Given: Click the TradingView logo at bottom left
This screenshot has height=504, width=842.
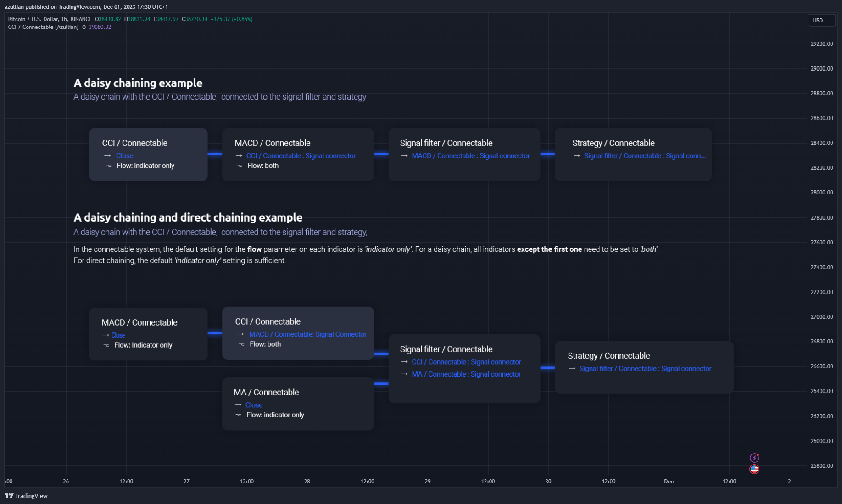Looking at the screenshot, I should [x=26, y=496].
